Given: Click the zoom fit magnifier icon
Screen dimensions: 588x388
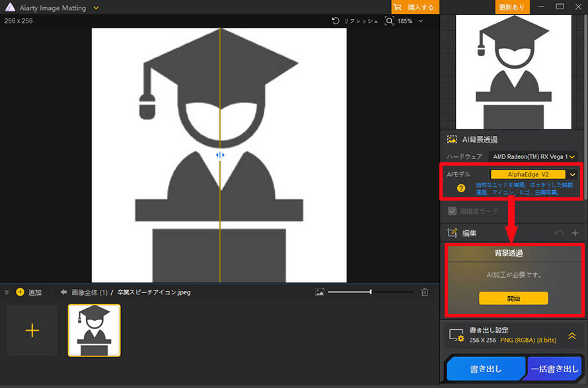Looking at the screenshot, I should [389, 21].
